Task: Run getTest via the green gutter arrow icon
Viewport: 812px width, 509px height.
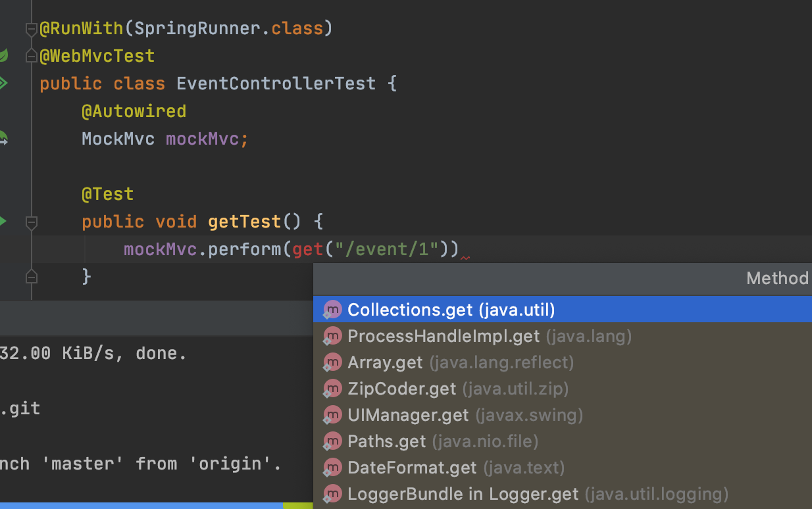Action: [3, 222]
